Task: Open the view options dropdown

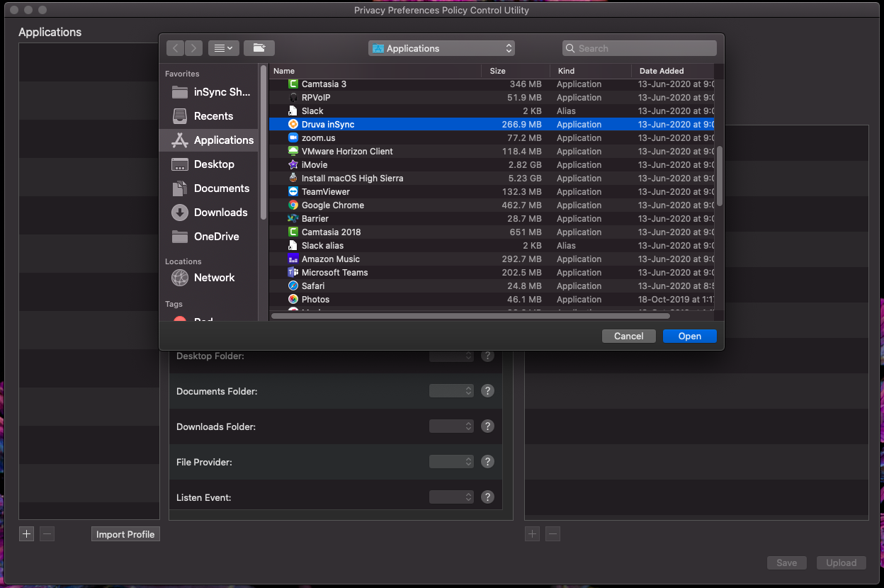Action: (224, 48)
